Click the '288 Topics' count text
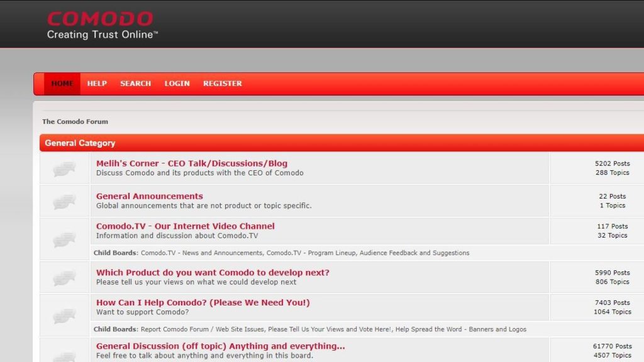 pos(613,173)
